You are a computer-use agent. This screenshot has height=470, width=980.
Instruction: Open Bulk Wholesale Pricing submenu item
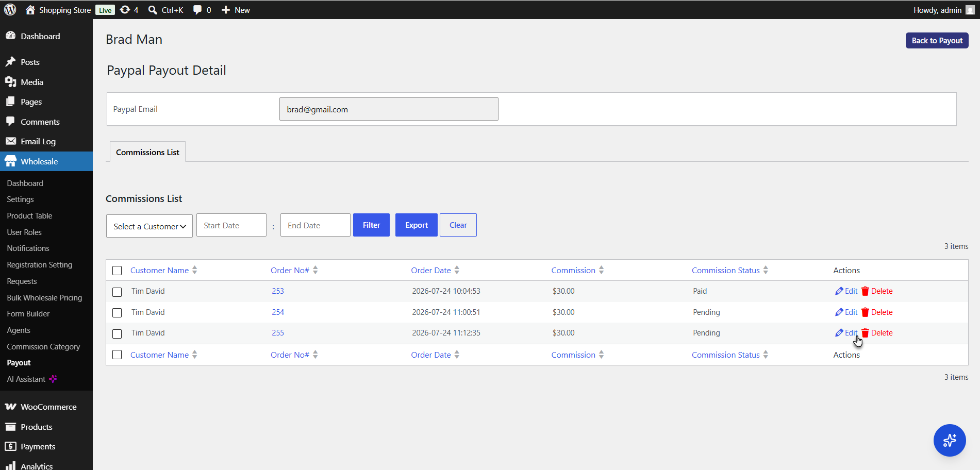click(x=44, y=298)
